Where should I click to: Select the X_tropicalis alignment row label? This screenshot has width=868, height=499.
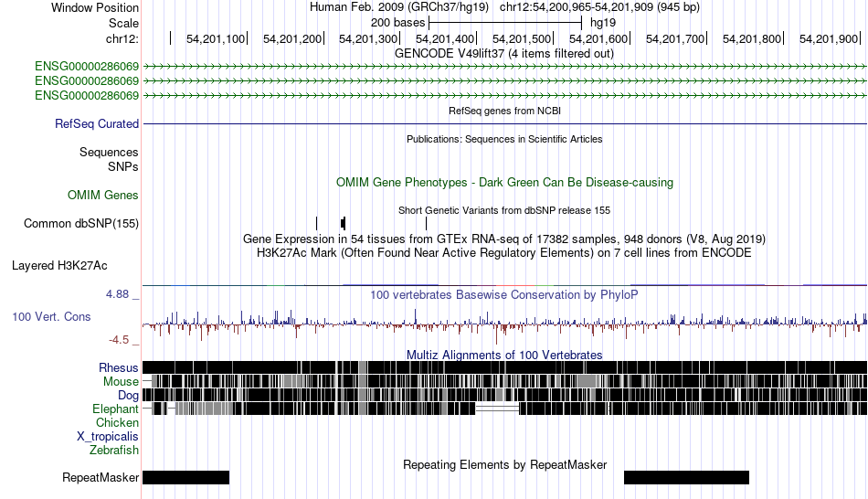108,437
